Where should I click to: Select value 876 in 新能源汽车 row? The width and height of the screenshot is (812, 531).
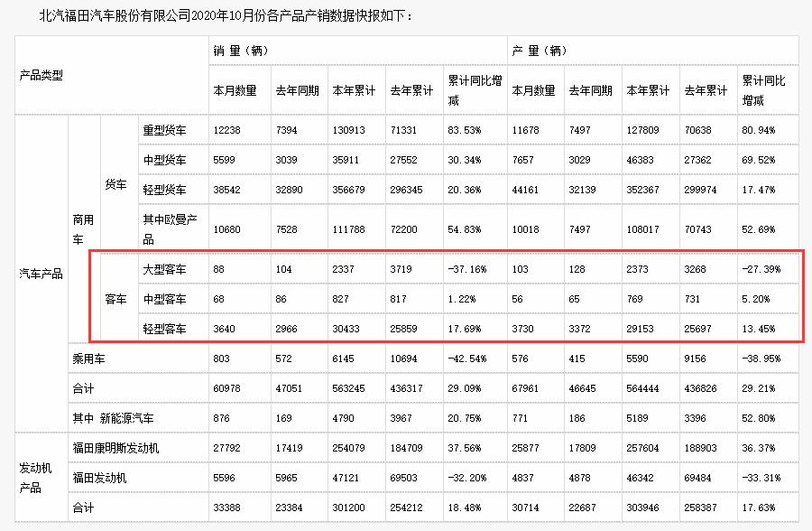point(221,418)
